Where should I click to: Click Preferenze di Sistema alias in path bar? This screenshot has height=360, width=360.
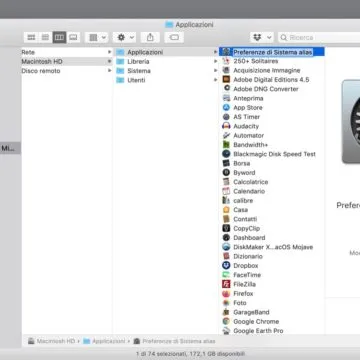click(x=174, y=341)
